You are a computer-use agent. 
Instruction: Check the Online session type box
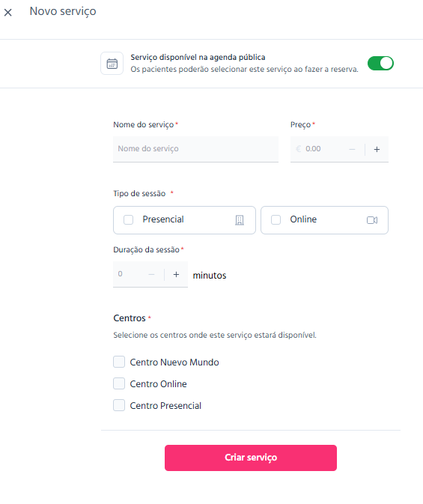(x=276, y=220)
